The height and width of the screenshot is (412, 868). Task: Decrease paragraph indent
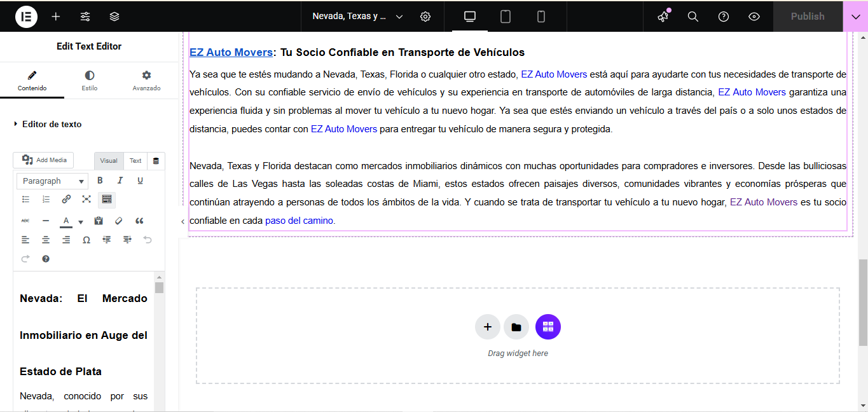[x=107, y=240]
